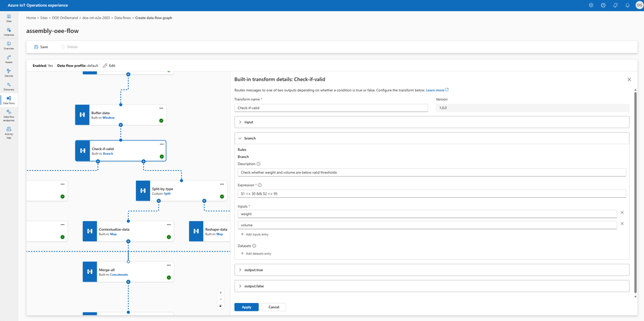Click the Split custom link
Image resolution: width=644 pixels, height=321 pixels.
167,193
